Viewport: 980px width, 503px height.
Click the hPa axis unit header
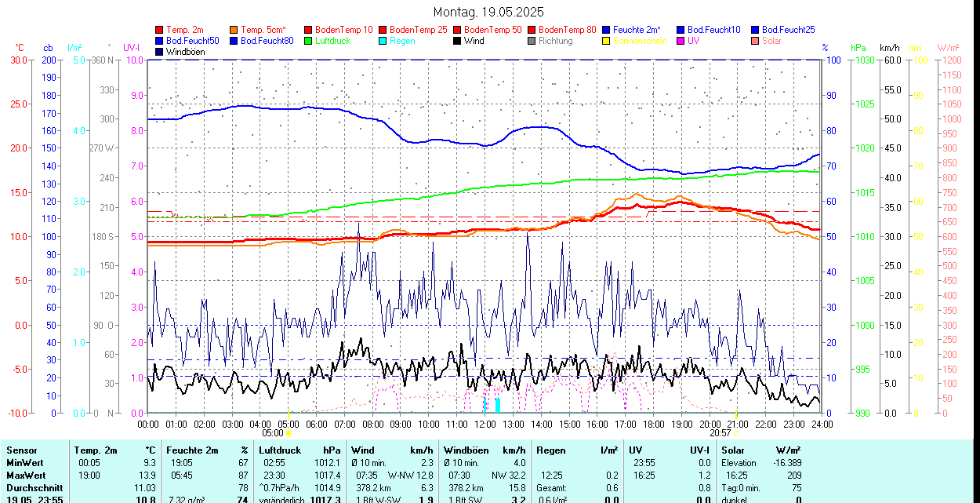pos(858,48)
